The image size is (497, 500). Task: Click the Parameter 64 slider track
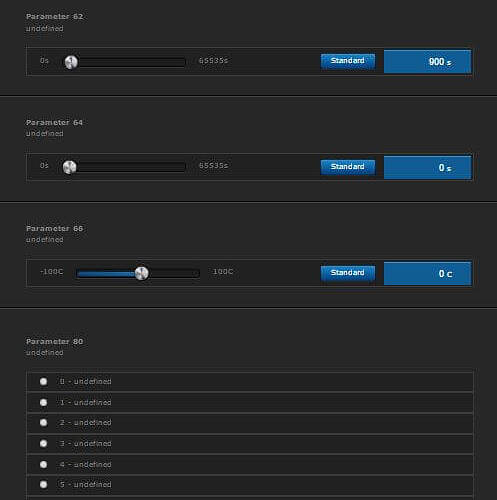[x=126, y=167]
